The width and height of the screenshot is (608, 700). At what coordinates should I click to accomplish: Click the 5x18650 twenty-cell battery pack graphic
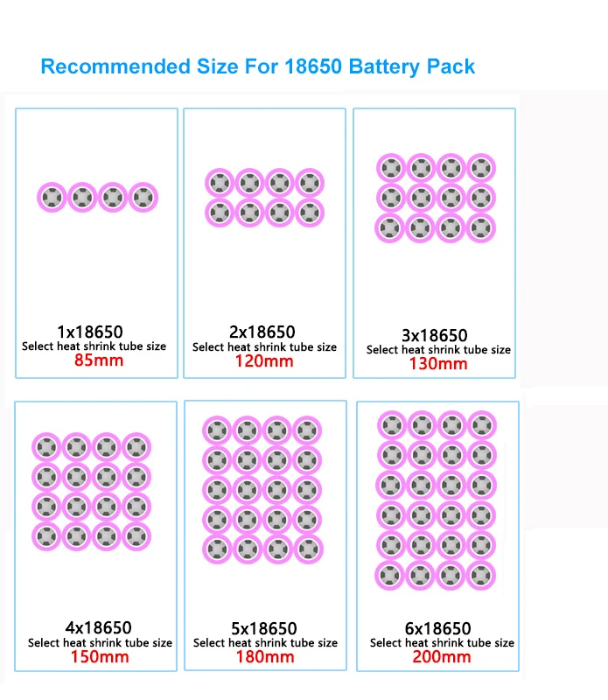(262, 490)
